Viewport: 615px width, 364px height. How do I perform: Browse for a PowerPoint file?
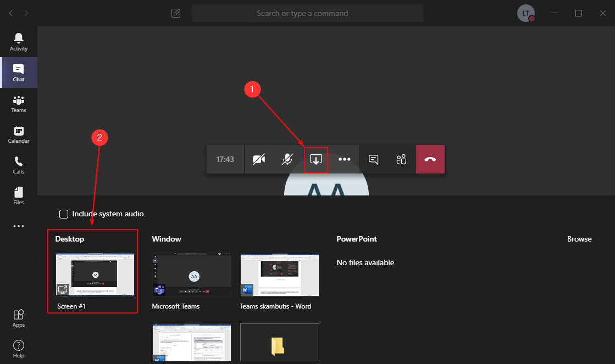[x=579, y=239]
